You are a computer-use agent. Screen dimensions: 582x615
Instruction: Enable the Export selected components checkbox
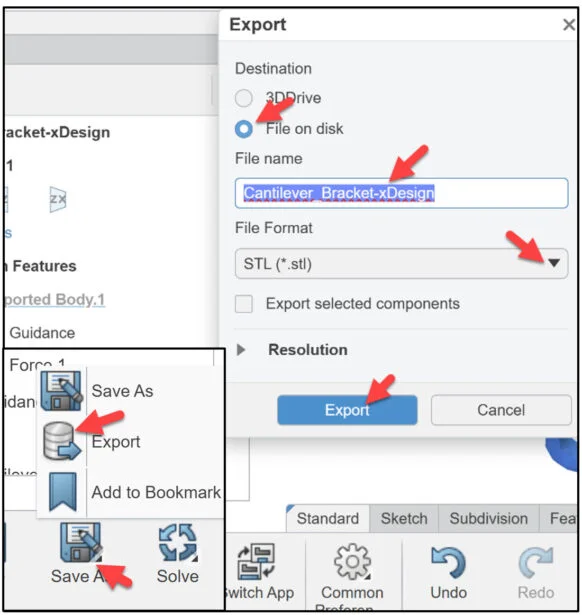244,304
